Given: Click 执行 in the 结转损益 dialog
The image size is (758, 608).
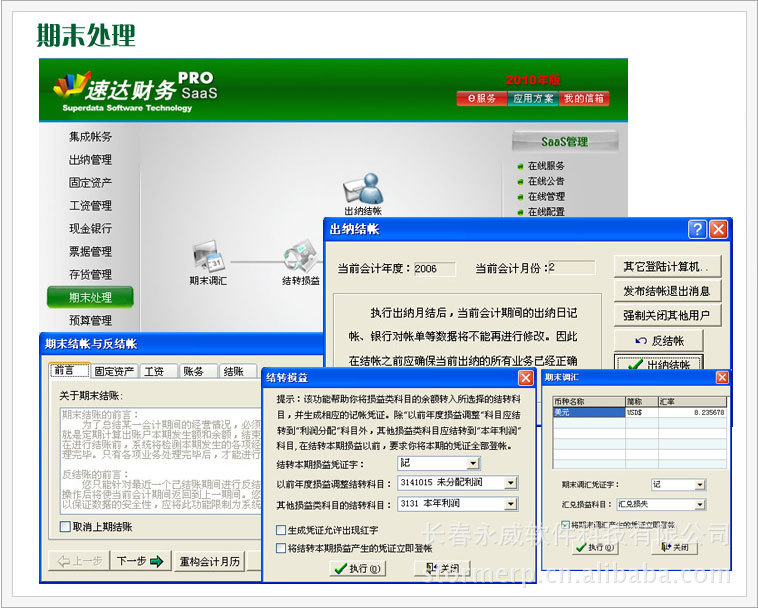Looking at the screenshot, I should tap(358, 568).
